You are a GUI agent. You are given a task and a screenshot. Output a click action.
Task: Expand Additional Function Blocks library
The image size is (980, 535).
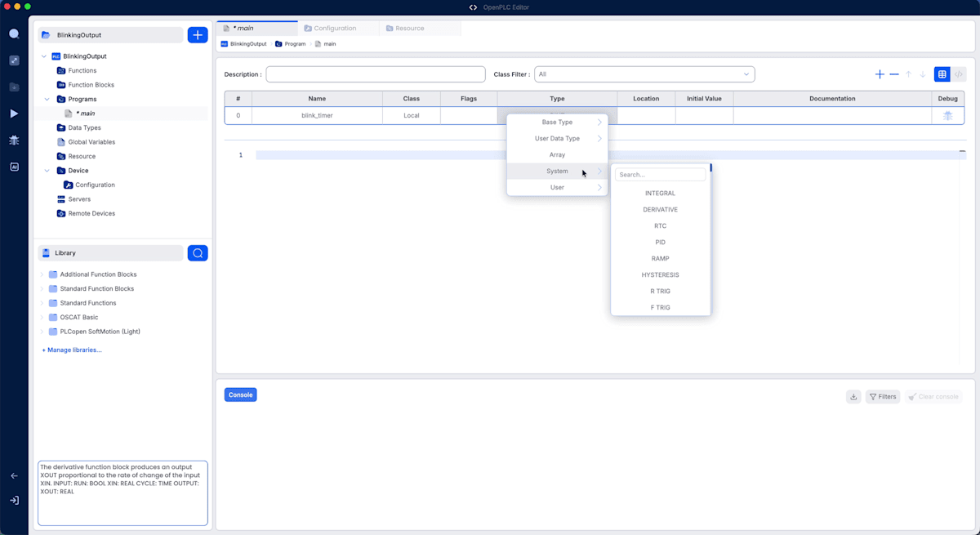tap(42, 274)
